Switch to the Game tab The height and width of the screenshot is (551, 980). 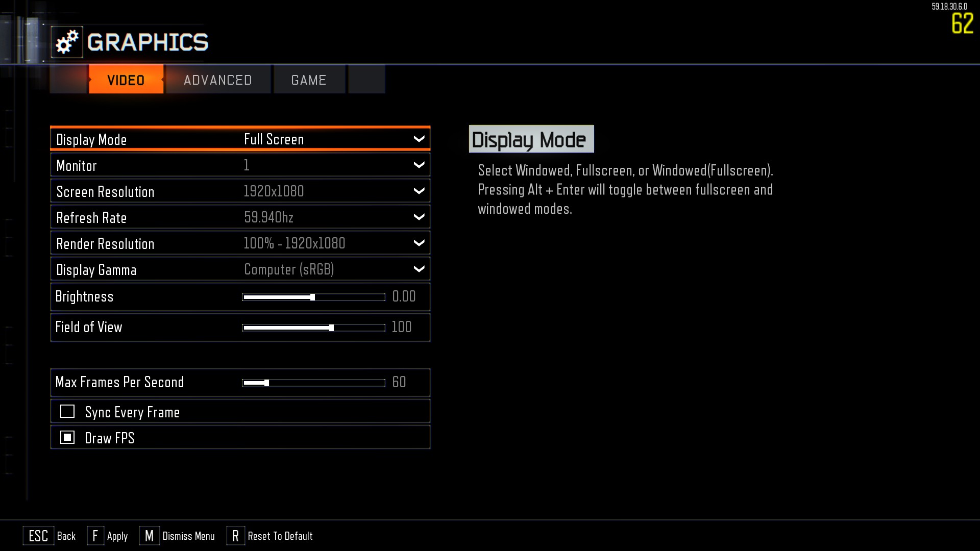tap(309, 80)
